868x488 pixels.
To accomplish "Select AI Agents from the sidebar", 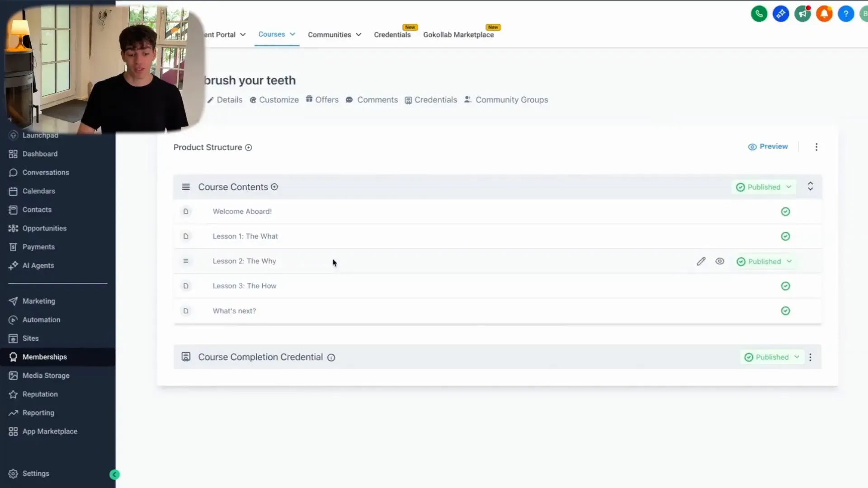I will 38,265.
